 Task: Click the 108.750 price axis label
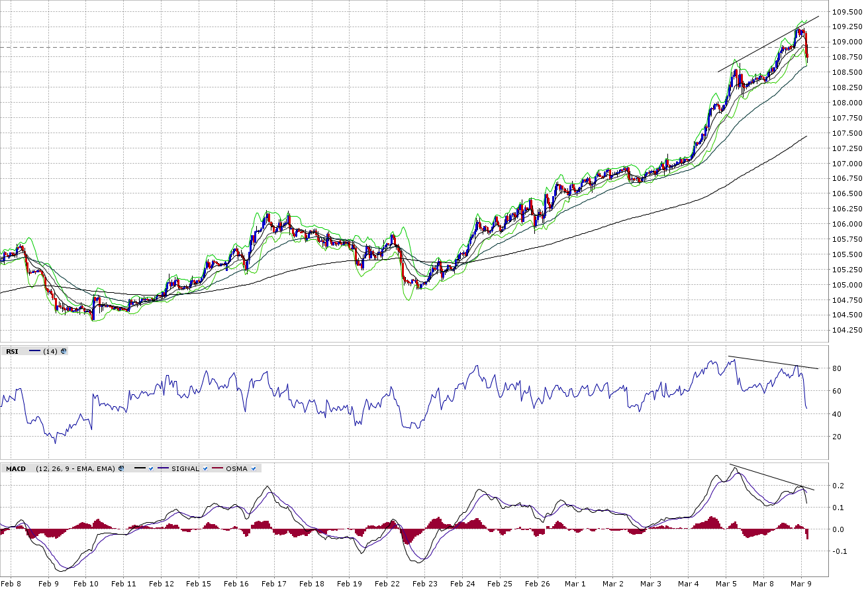coord(847,57)
